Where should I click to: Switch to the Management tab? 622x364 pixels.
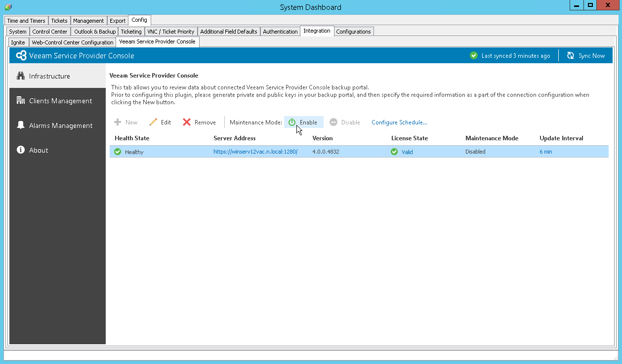[x=88, y=21]
